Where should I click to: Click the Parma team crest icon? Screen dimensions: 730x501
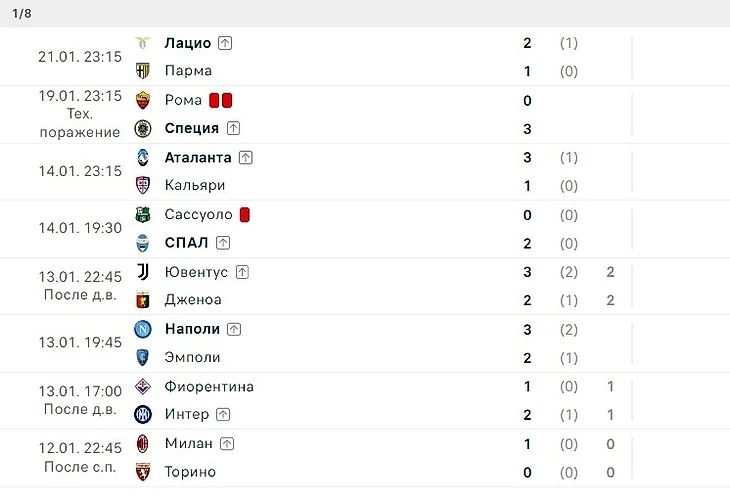tap(142, 71)
